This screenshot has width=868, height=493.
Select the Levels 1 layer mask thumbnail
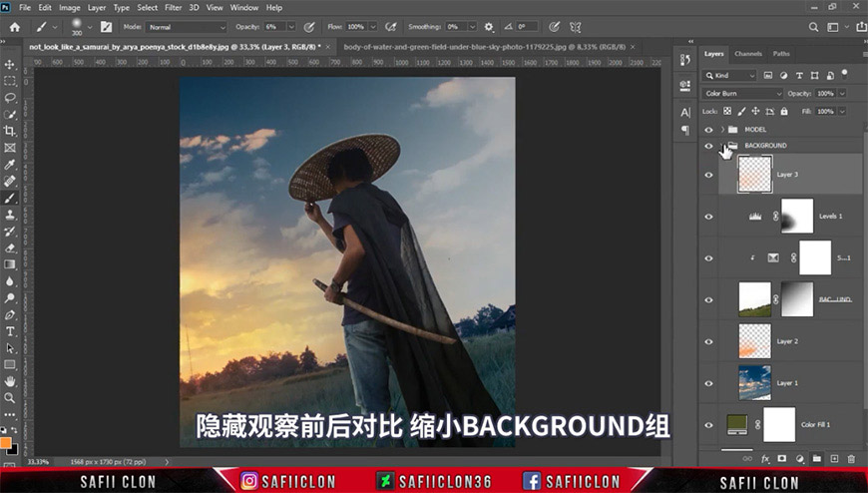pyautogui.click(x=797, y=216)
